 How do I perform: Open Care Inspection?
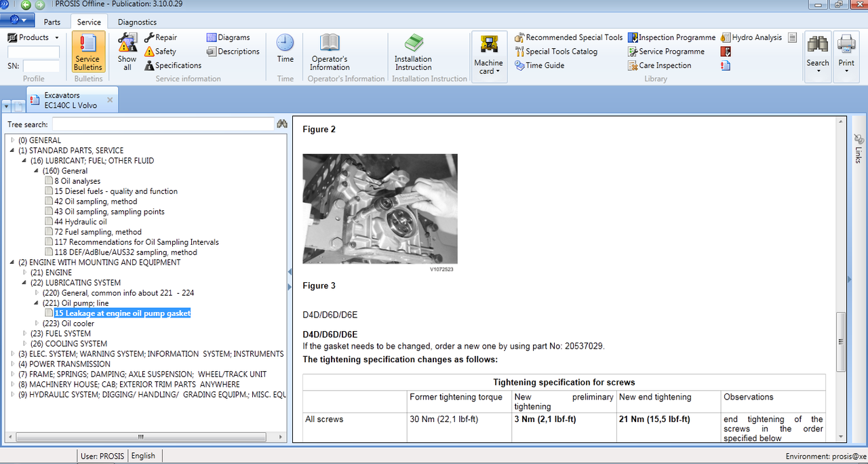659,65
